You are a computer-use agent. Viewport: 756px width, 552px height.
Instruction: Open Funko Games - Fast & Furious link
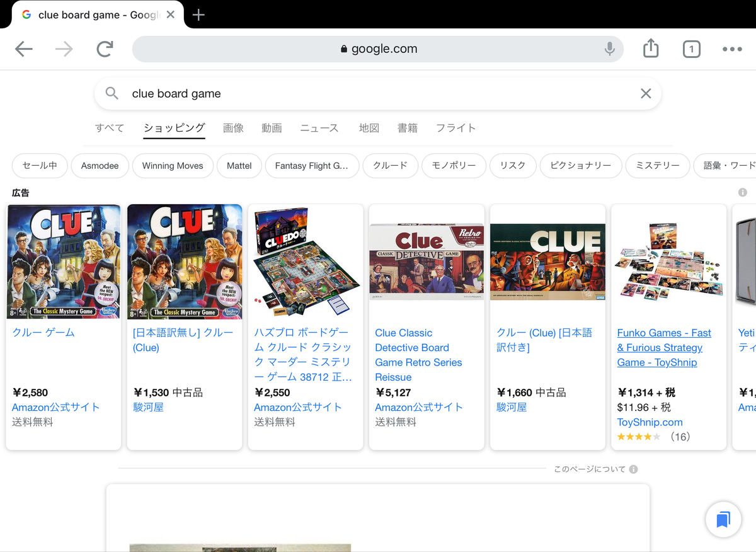[x=664, y=348]
